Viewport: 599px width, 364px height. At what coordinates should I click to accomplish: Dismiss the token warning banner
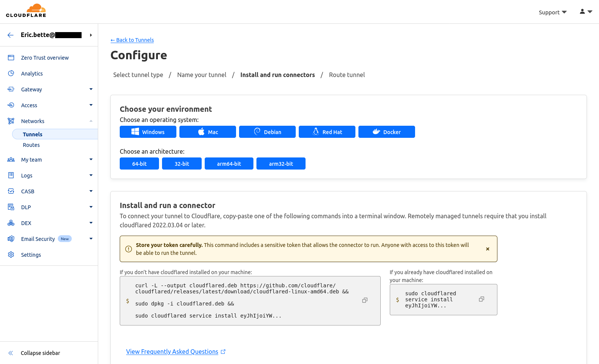coord(488,249)
